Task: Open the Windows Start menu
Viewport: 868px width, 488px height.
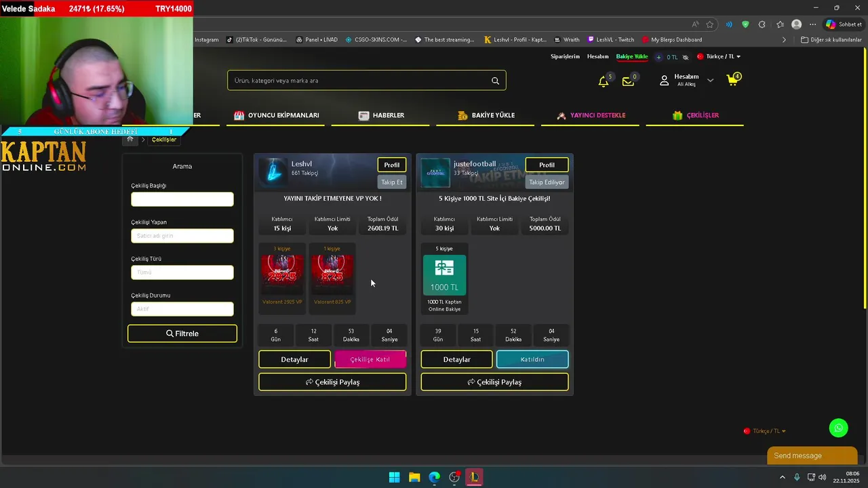Action: tap(394, 477)
